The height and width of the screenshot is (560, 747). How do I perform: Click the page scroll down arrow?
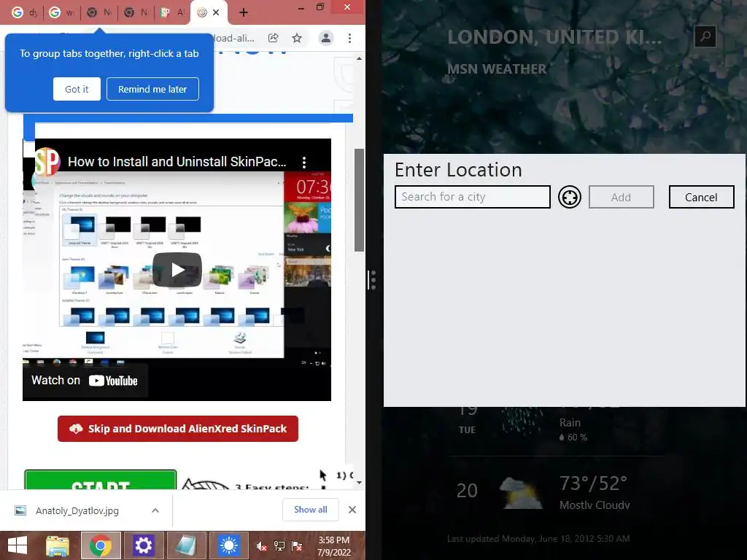359,483
